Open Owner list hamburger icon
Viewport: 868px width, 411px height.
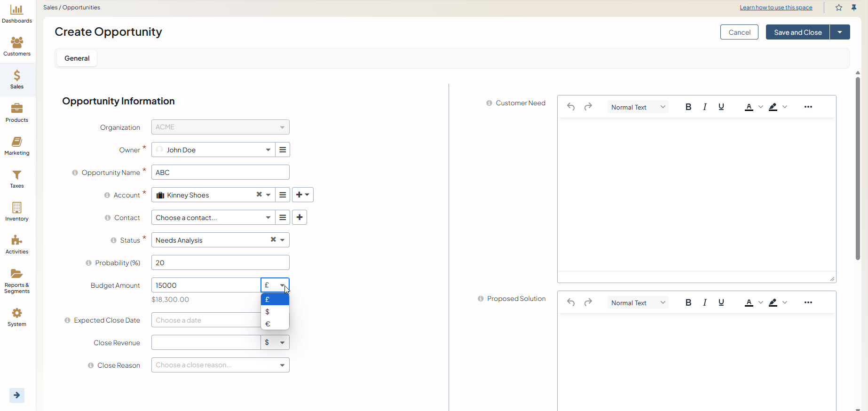pyautogui.click(x=283, y=150)
